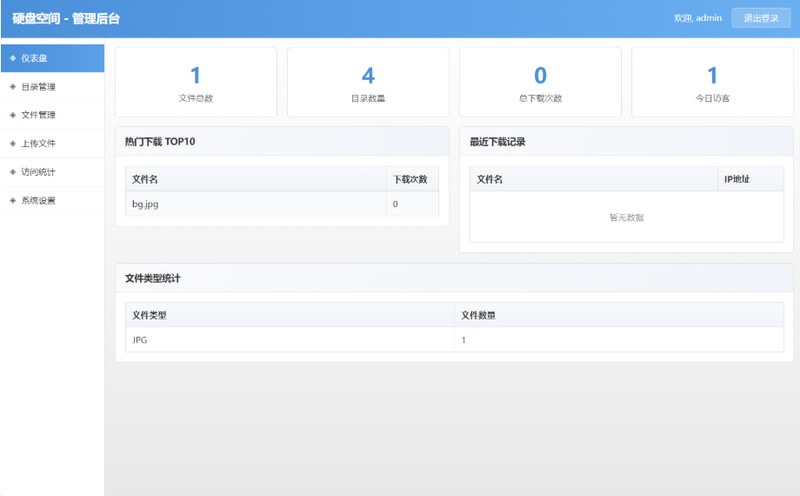The height and width of the screenshot is (496, 800).
Task: Click the 今日访客 stat card
Action: [712, 82]
